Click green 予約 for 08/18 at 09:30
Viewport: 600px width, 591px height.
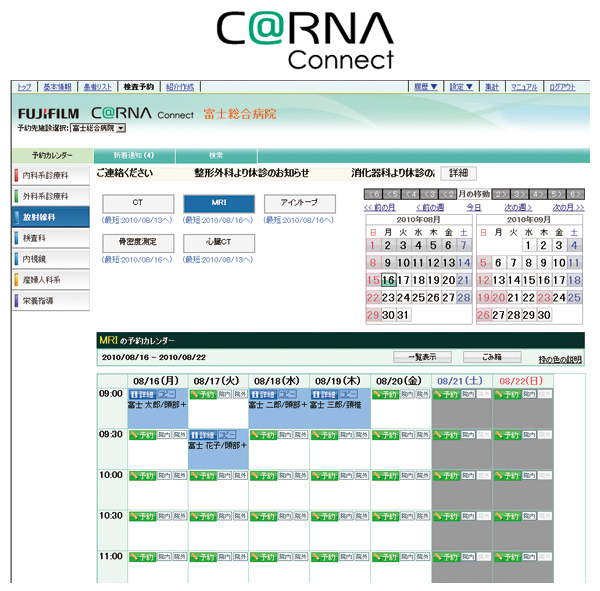click(x=263, y=435)
